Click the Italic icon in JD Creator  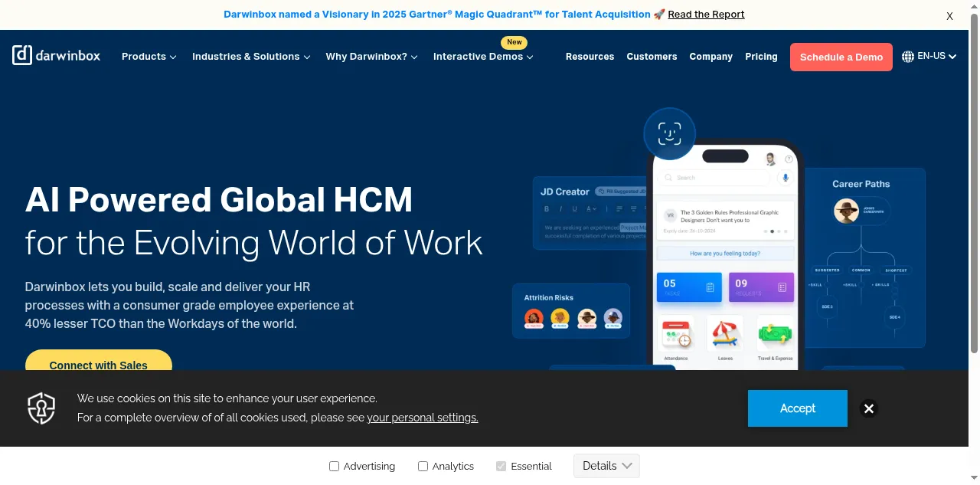point(561,208)
